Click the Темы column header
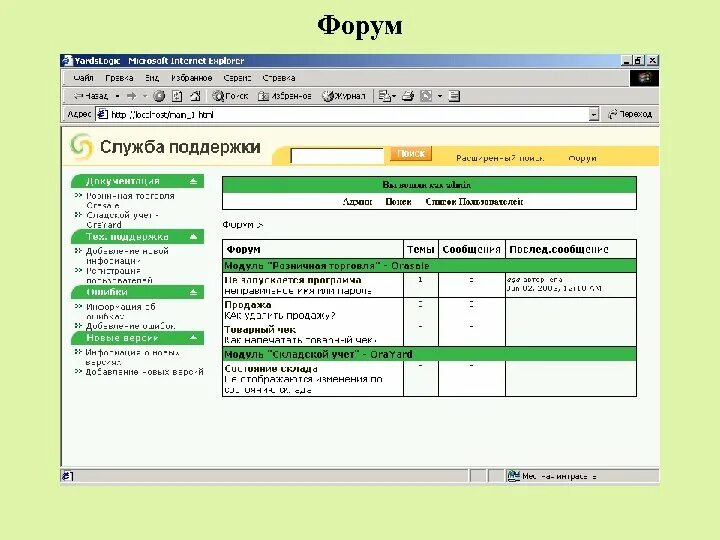720x540 pixels. [420, 249]
